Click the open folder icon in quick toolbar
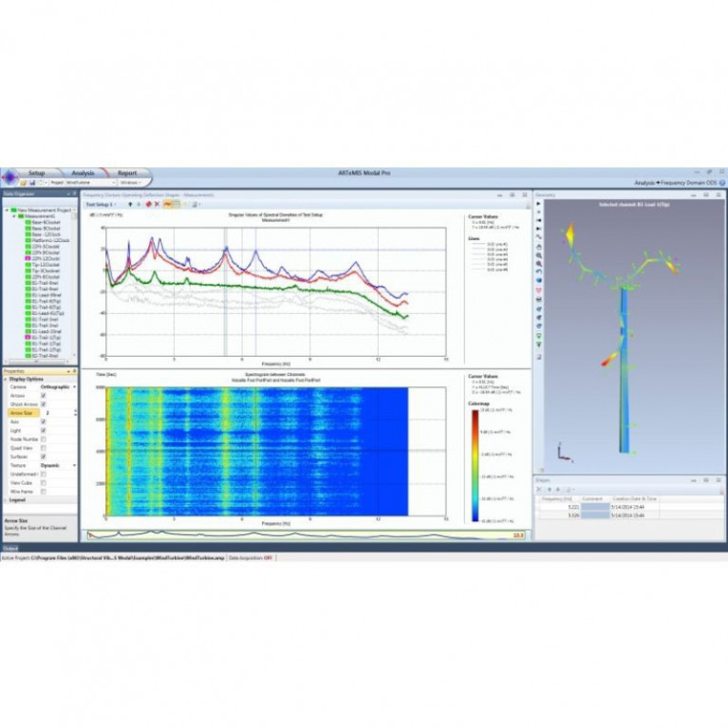This screenshot has height=728, width=728. 24,182
